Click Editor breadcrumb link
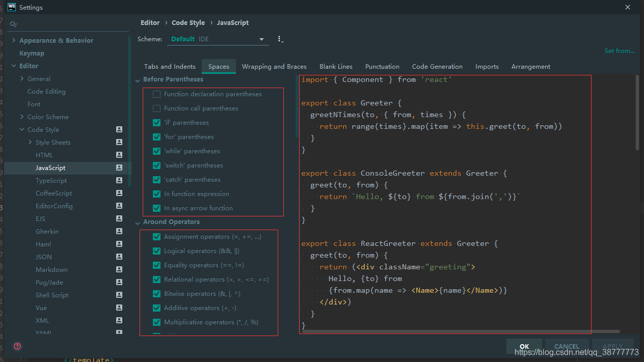 pyautogui.click(x=150, y=22)
